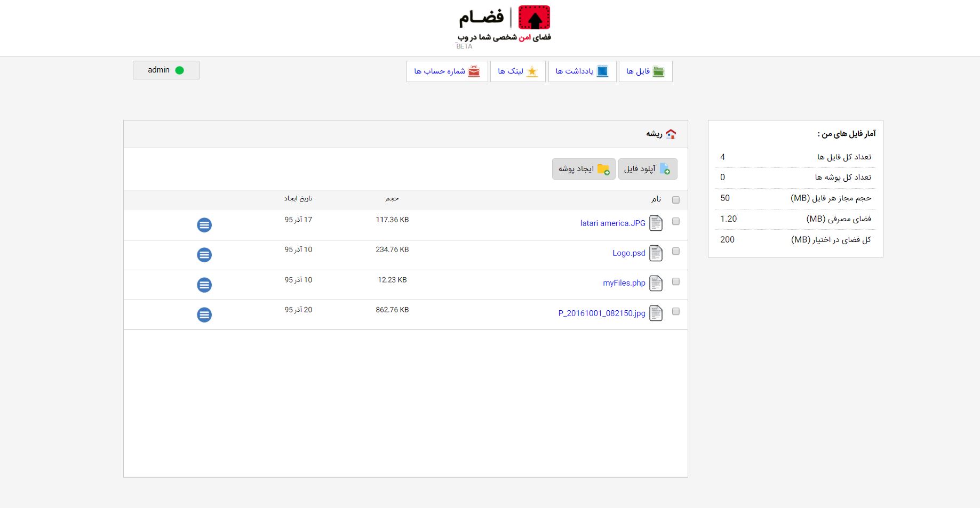Open the فایل ها (Files) tab
This screenshot has height=508, width=980.
[646, 71]
